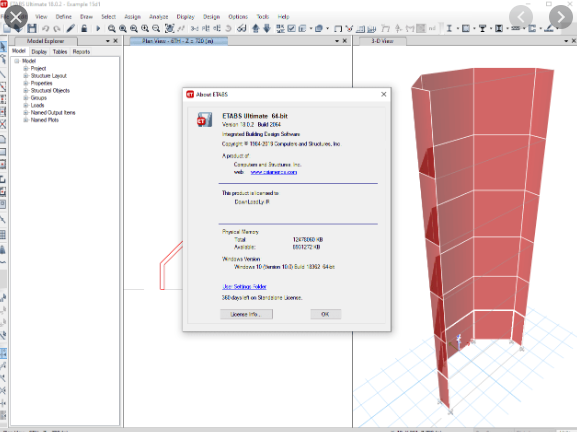This screenshot has height=432, width=577.
Task: Set the plan view toolbar icon
Action: 206,28
